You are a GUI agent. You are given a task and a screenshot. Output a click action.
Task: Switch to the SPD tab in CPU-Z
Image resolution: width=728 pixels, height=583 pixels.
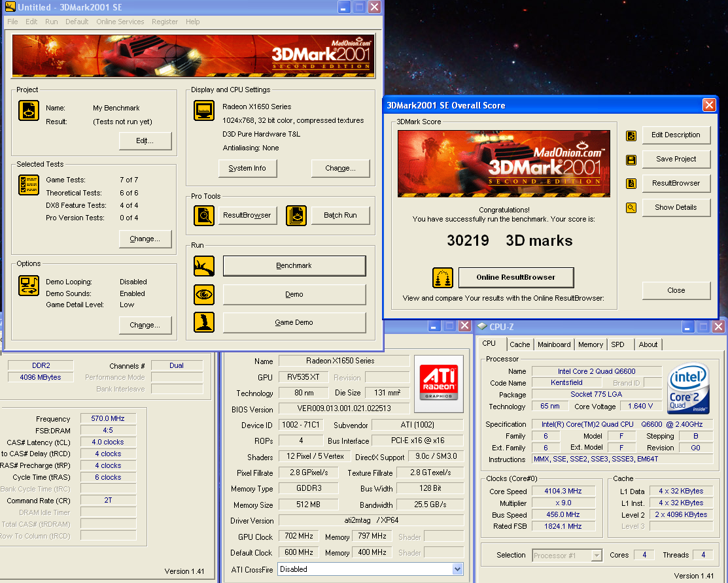tap(617, 344)
